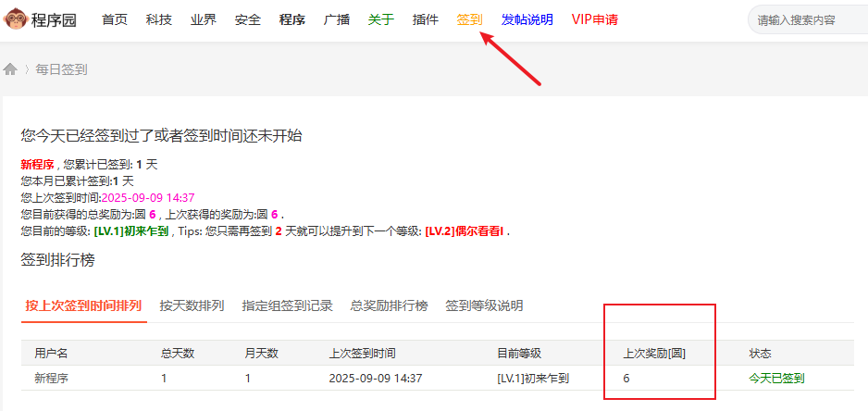The width and height of the screenshot is (868, 411).
Task: Open the 首页 nav item
Action: [115, 19]
